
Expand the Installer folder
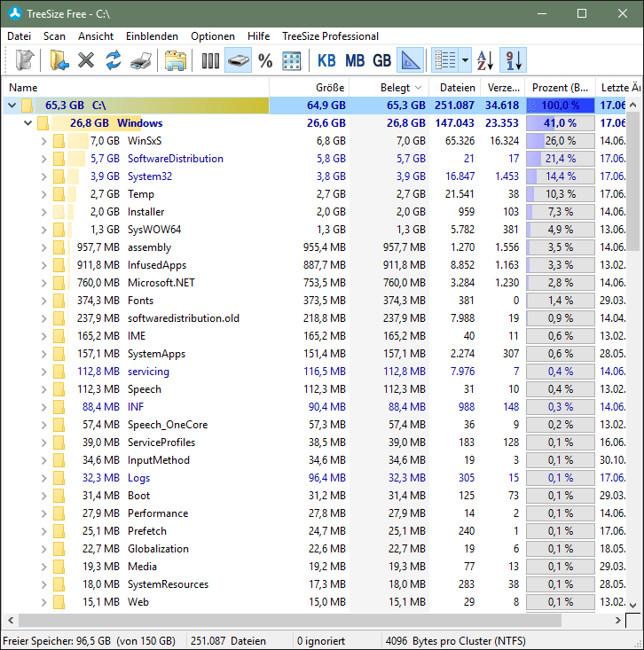point(44,212)
